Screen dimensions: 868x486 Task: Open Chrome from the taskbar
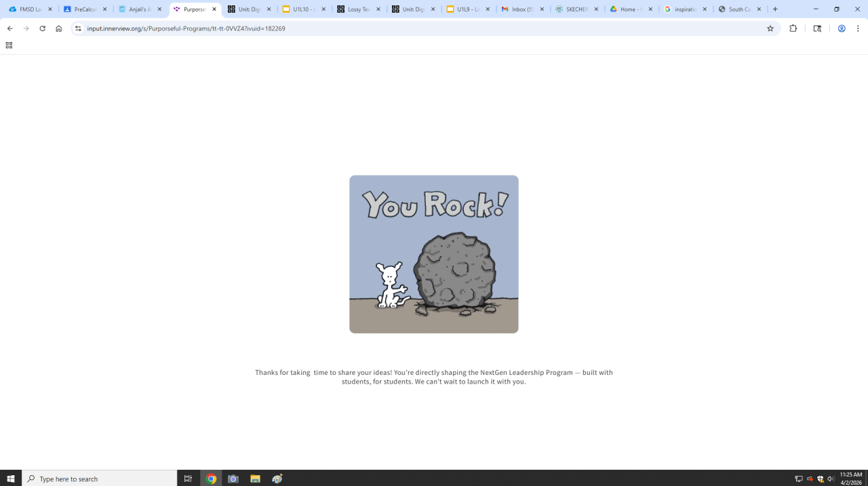click(211, 479)
